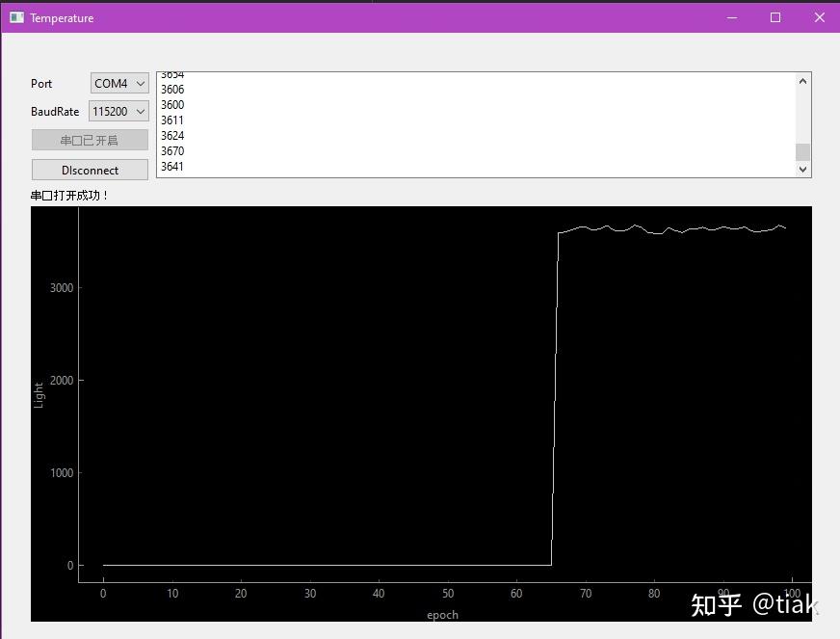Click the white temperature curve on the chart
Screen dimensions: 840x639
674,228
